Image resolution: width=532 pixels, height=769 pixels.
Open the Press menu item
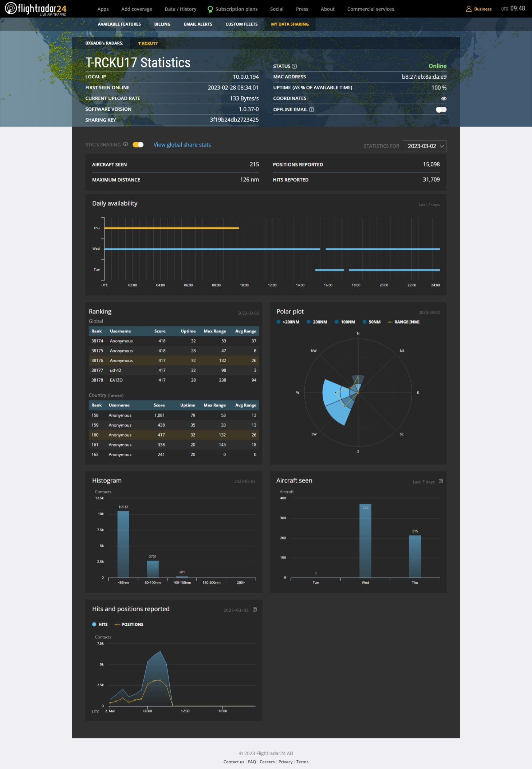pos(302,9)
